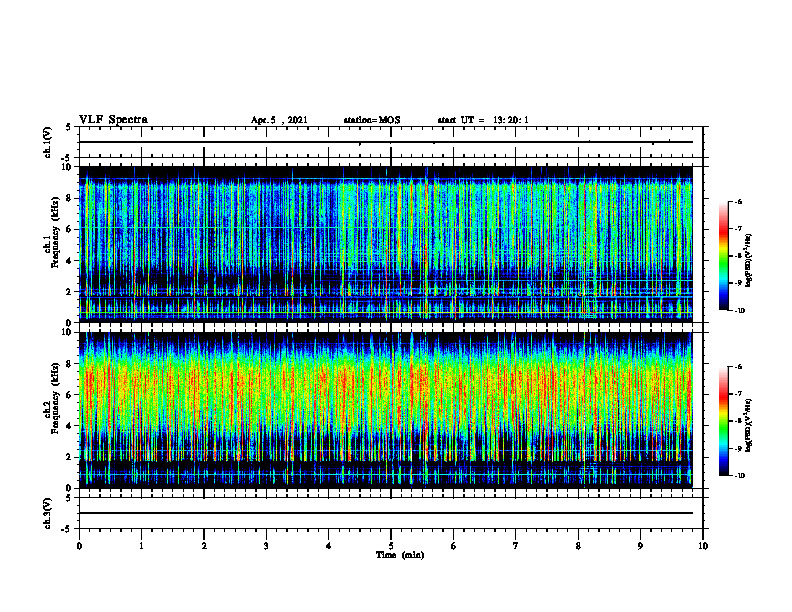Screen dimensions: 792x612
Task: Click the "6" tick on time axis
Action: pyautogui.click(x=454, y=546)
